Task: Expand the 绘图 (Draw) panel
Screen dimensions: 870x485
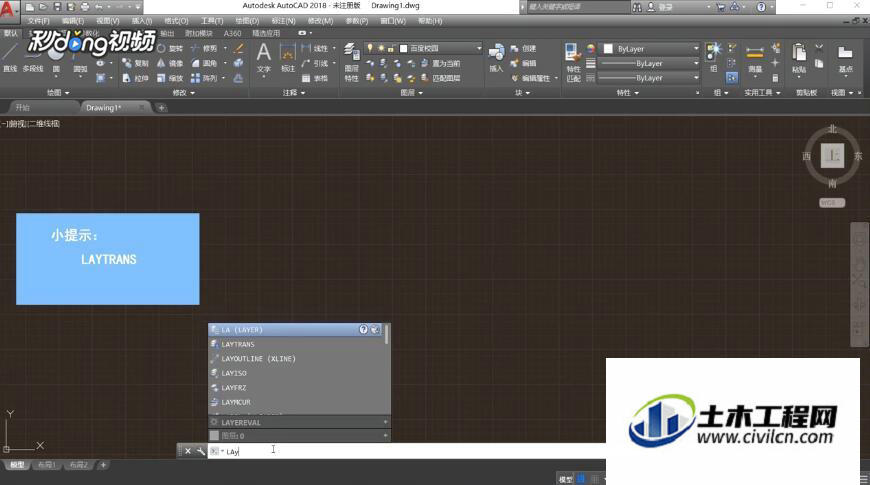Action: [x=58, y=93]
